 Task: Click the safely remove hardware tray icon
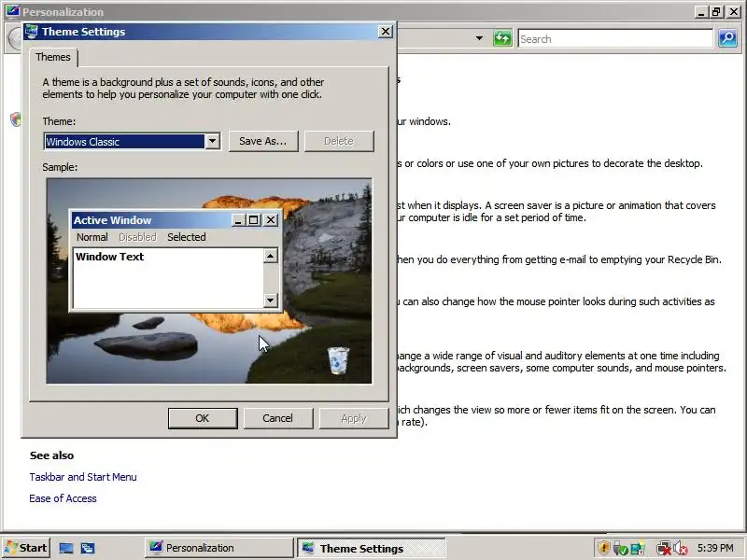(620, 548)
